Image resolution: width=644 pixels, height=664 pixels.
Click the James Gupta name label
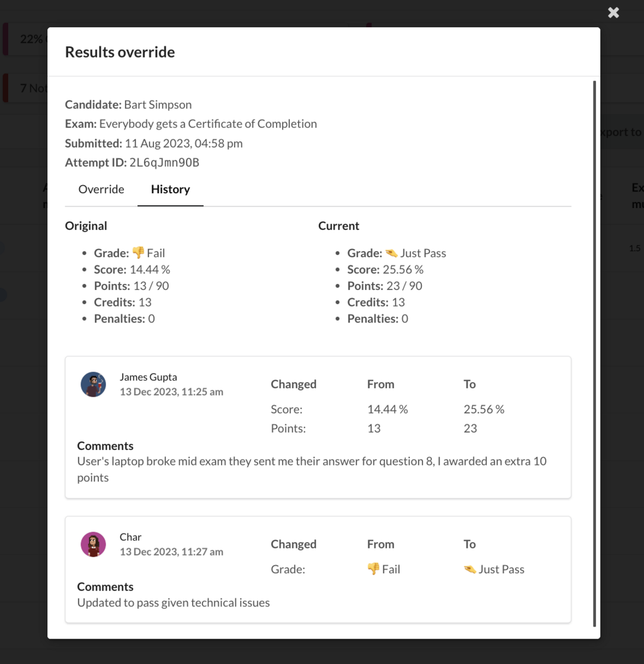[x=148, y=377]
